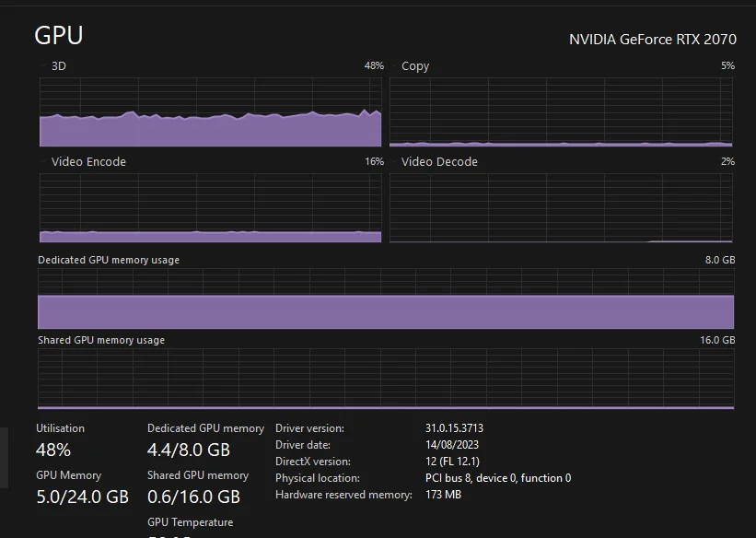The height and width of the screenshot is (538, 756).
Task: Click the 3D utilisation graph
Action: (x=210, y=112)
